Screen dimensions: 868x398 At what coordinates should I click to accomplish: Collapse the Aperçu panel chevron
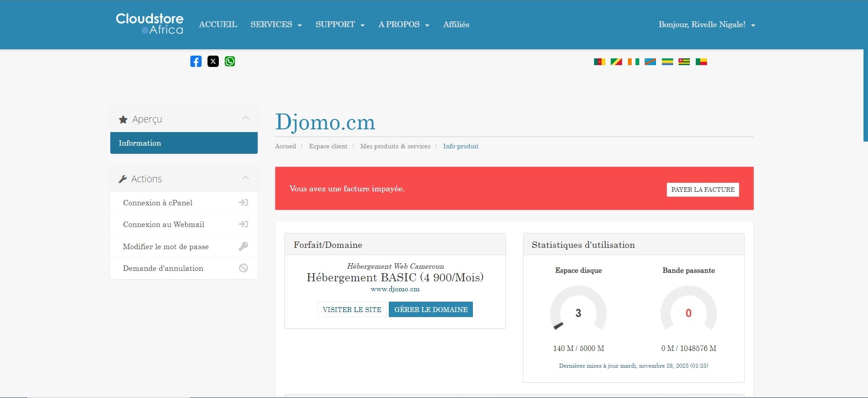[x=245, y=118]
